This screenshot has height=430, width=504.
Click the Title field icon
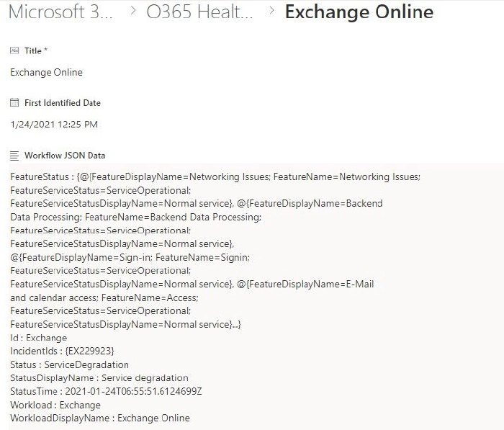[14, 51]
